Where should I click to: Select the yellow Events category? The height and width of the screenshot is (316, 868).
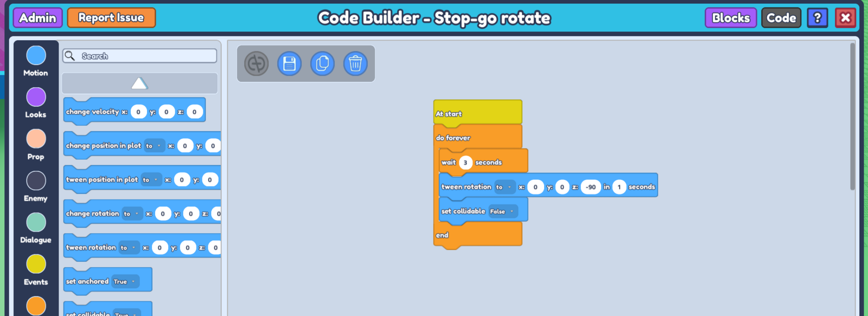(x=36, y=265)
